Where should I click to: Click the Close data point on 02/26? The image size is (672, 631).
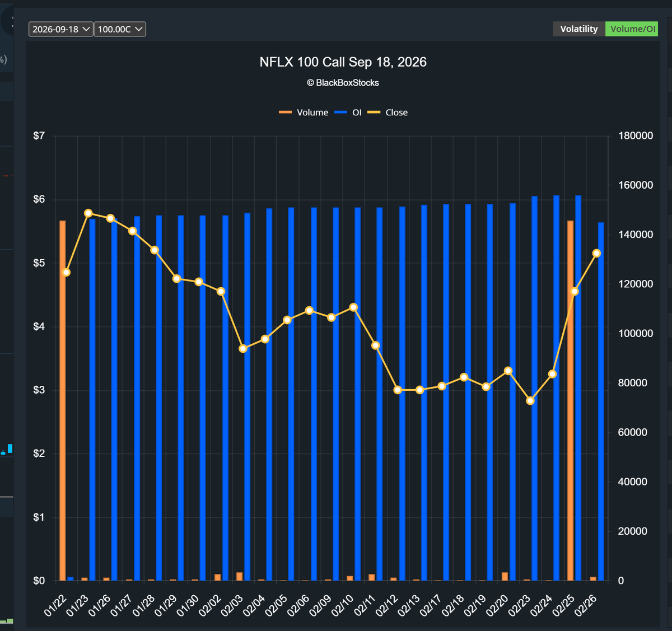pos(597,254)
